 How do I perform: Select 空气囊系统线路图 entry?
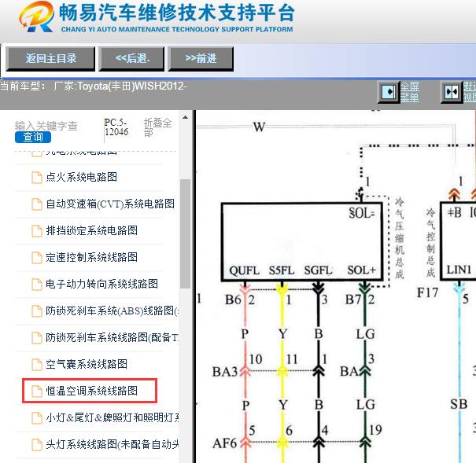pos(87,364)
